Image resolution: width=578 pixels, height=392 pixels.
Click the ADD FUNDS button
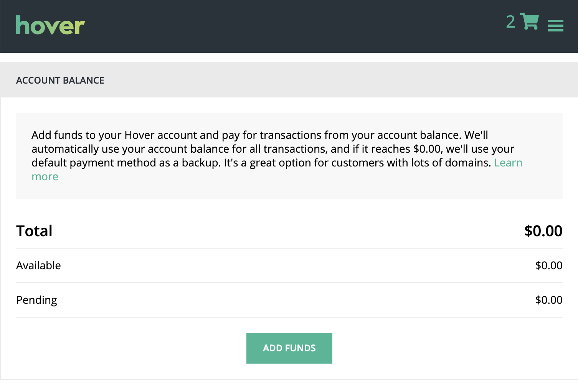[289, 348]
